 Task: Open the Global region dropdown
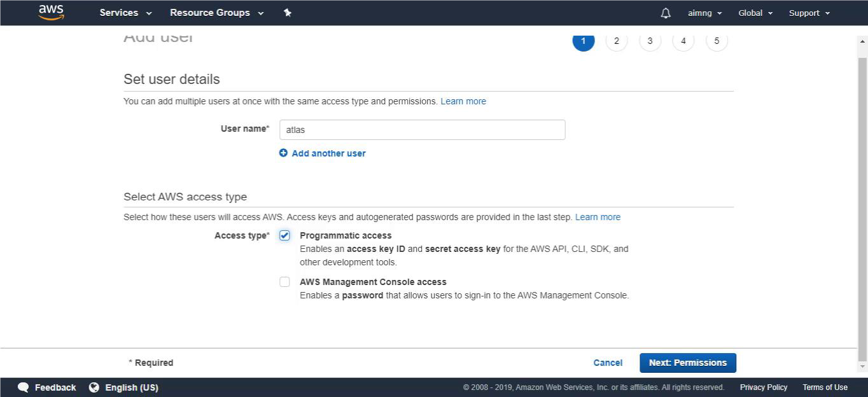(x=755, y=13)
